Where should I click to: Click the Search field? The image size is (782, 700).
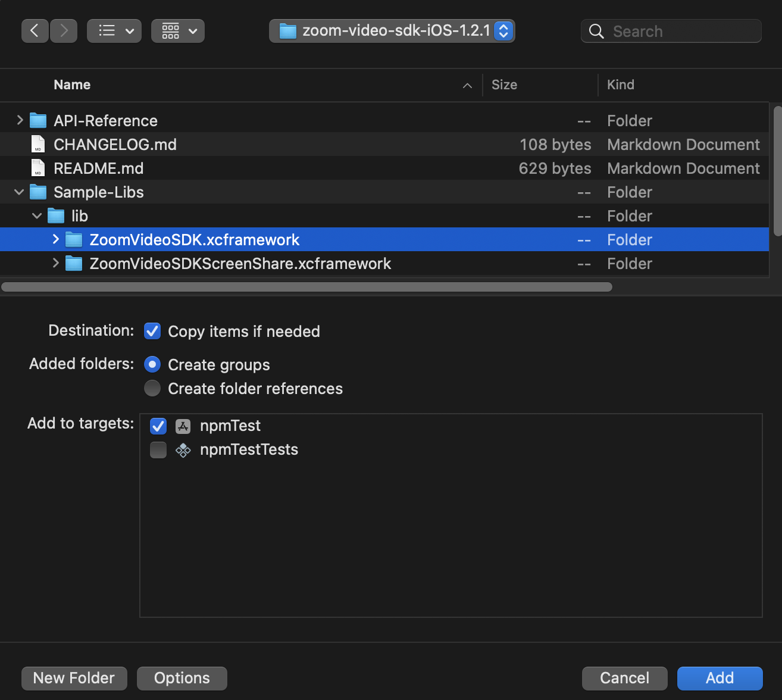(671, 31)
